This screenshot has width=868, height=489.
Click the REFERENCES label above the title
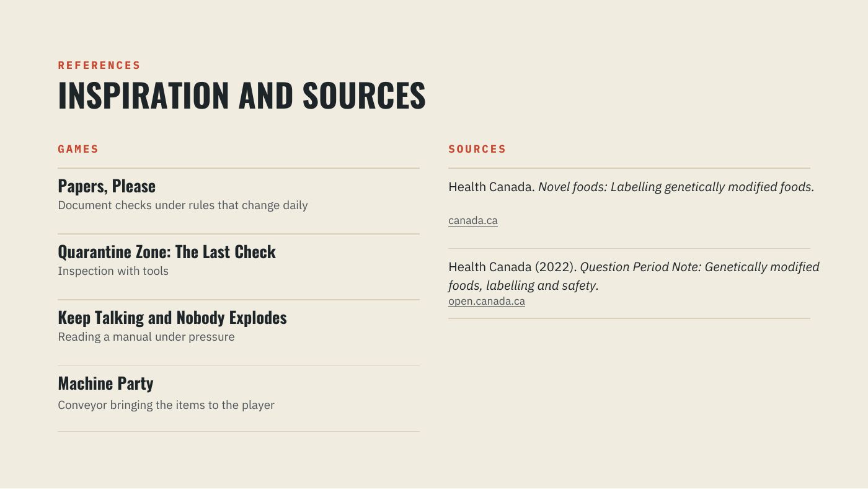pyautogui.click(x=99, y=65)
